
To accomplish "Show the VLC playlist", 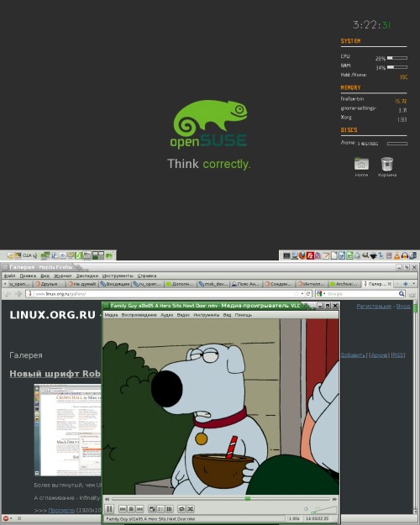I will click(x=160, y=509).
